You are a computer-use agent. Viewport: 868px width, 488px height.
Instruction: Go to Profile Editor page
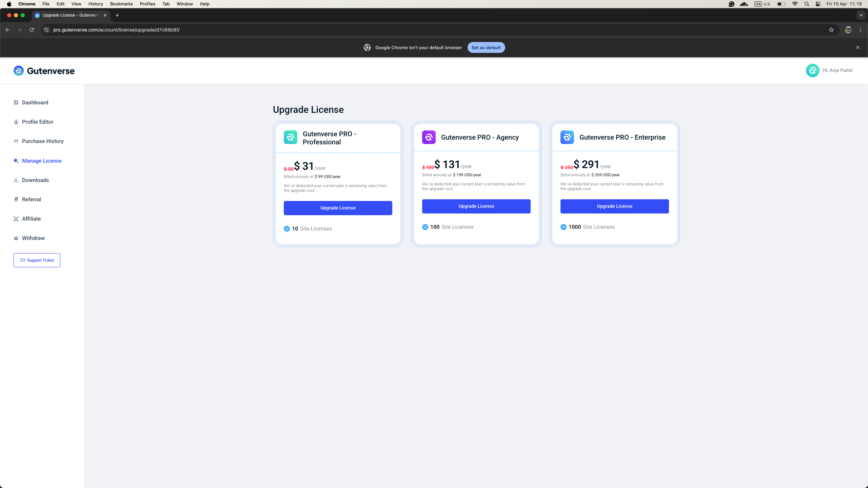coord(38,122)
